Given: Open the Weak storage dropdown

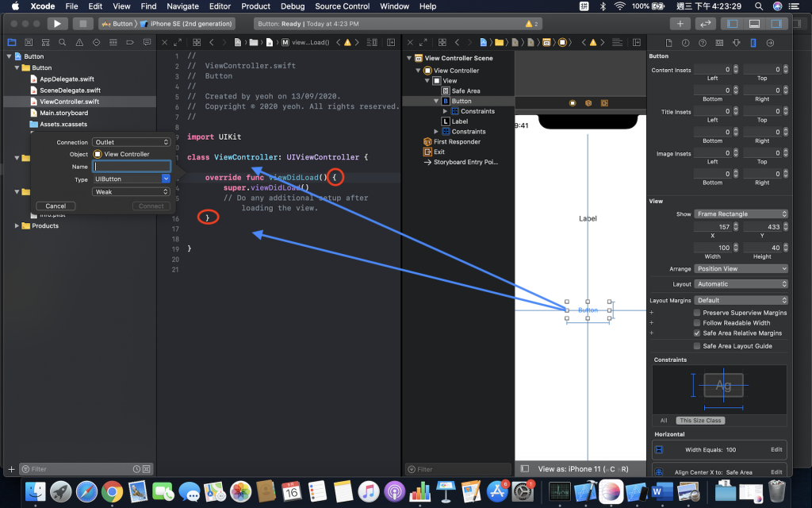Looking at the screenshot, I should point(131,192).
